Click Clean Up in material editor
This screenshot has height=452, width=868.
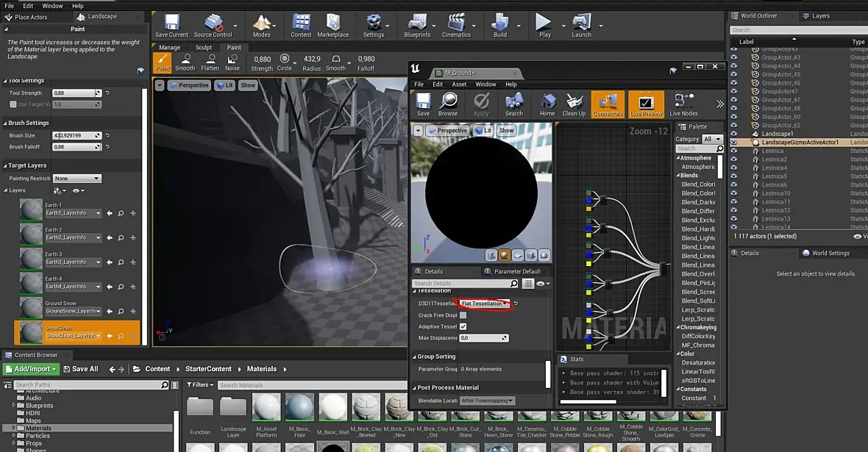click(574, 104)
